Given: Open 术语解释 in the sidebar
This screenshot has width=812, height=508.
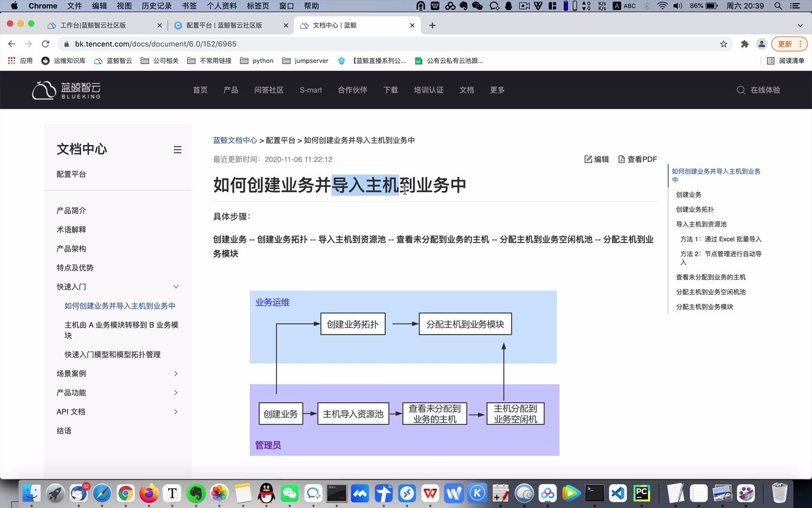Looking at the screenshot, I should coord(71,230).
